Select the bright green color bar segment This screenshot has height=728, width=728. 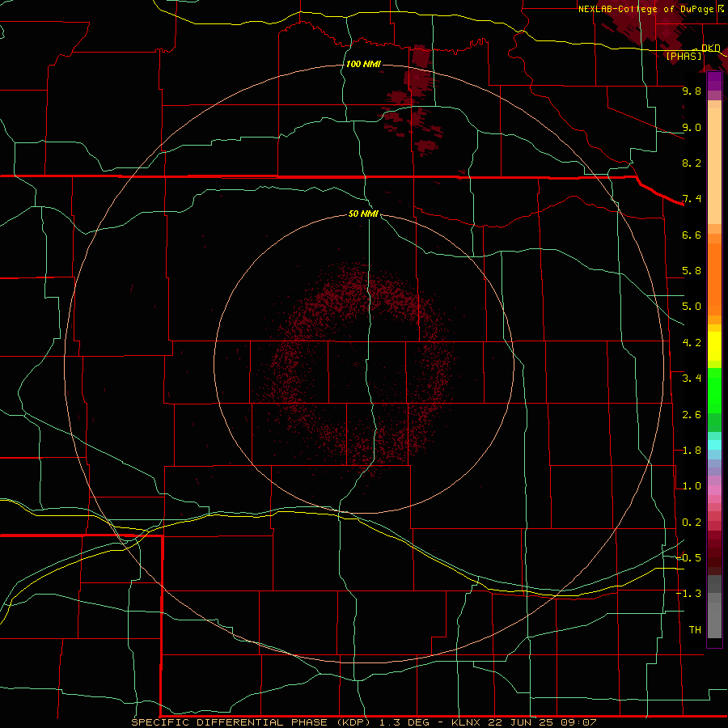click(x=714, y=390)
